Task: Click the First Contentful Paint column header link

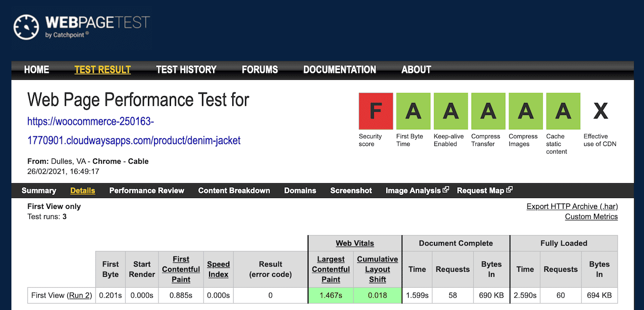Action: pos(181,269)
